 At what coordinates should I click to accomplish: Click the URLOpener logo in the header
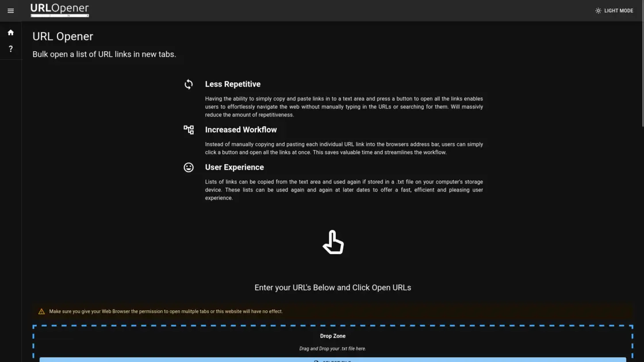click(60, 10)
